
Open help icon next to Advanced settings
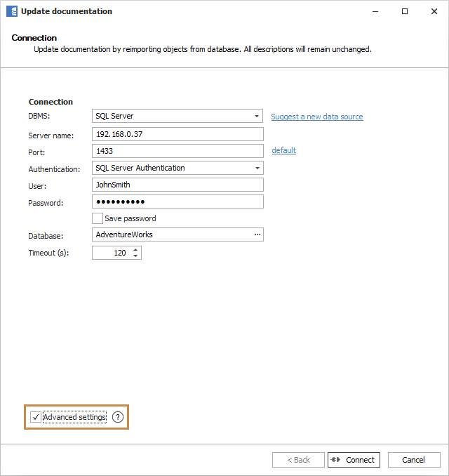118,417
